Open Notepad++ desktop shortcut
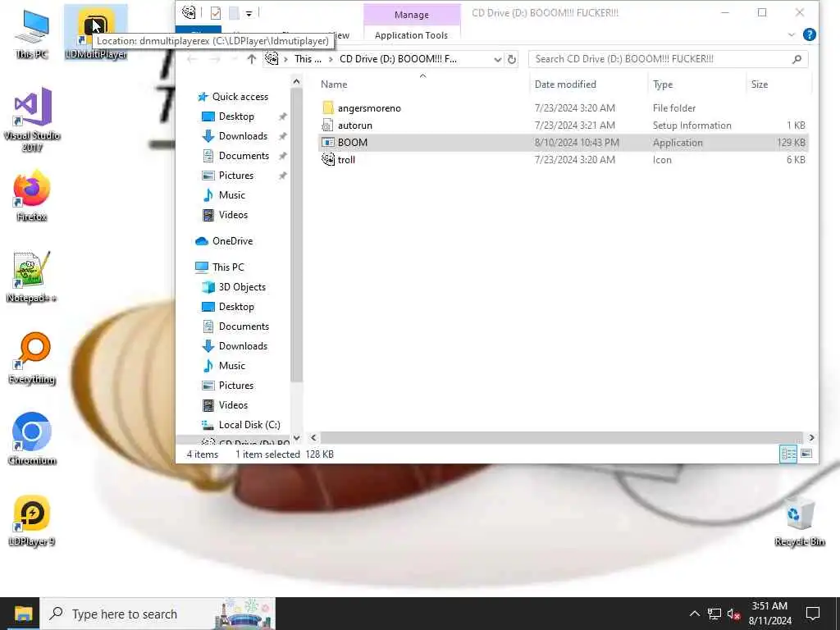This screenshot has height=630, width=840. [32, 277]
